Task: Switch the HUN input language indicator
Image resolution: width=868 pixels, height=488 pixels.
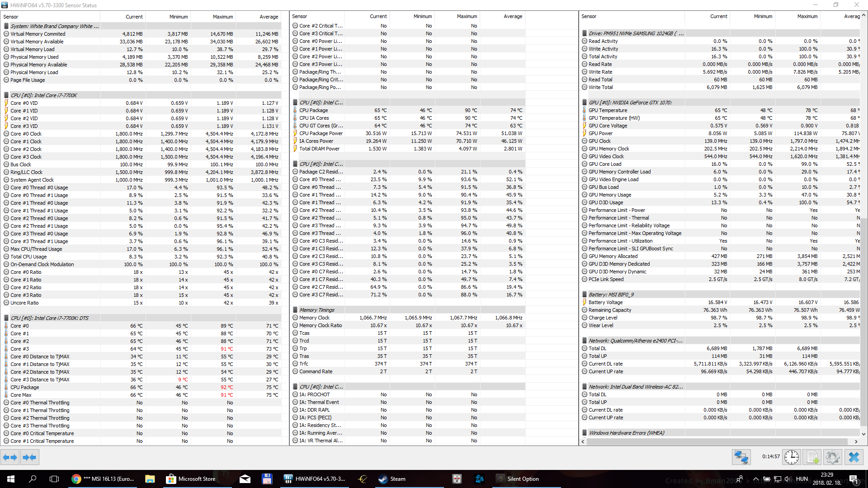Action: coord(802,479)
